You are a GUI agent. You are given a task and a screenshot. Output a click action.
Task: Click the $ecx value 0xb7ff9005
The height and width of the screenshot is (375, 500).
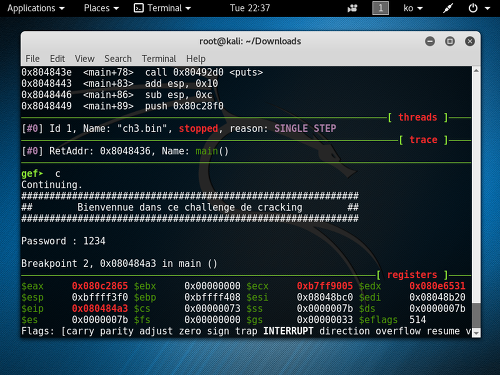(x=325, y=286)
